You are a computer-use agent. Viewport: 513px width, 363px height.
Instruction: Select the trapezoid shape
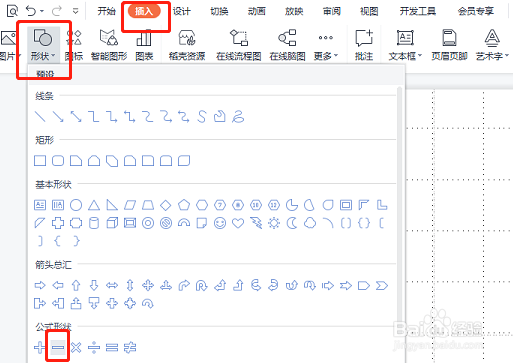pyautogui.click(x=148, y=205)
